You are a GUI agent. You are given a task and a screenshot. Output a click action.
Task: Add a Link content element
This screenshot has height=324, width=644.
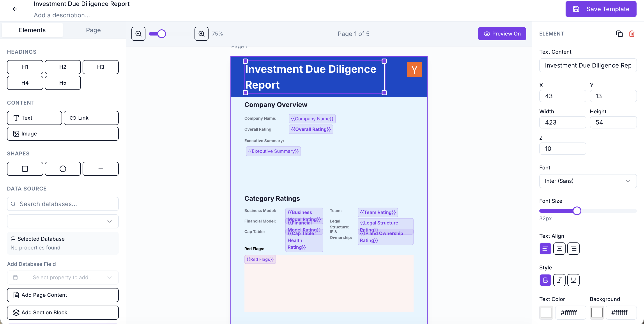91,118
